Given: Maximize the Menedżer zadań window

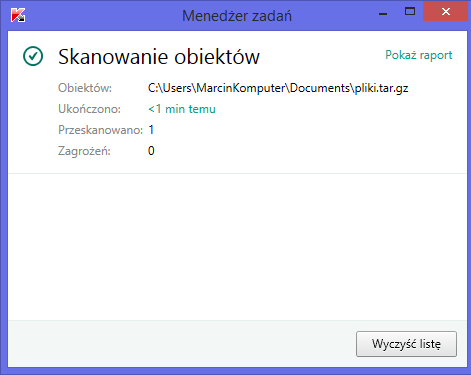Looking at the screenshot, I should 410,12.
